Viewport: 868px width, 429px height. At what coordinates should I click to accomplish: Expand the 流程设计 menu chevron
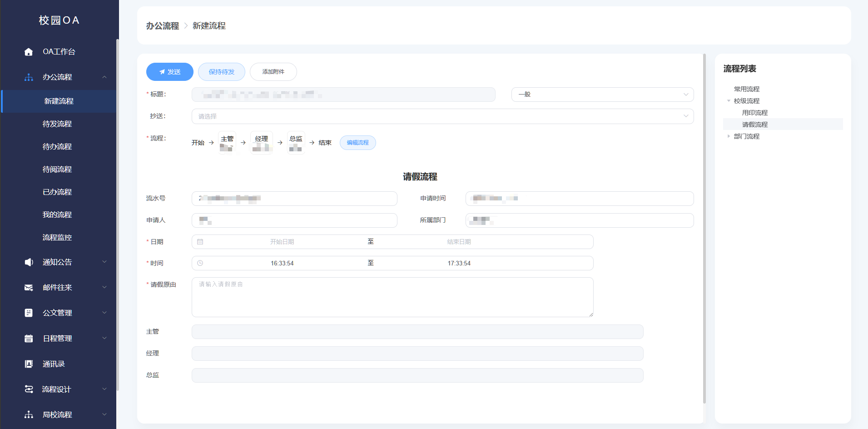(104, 389)
